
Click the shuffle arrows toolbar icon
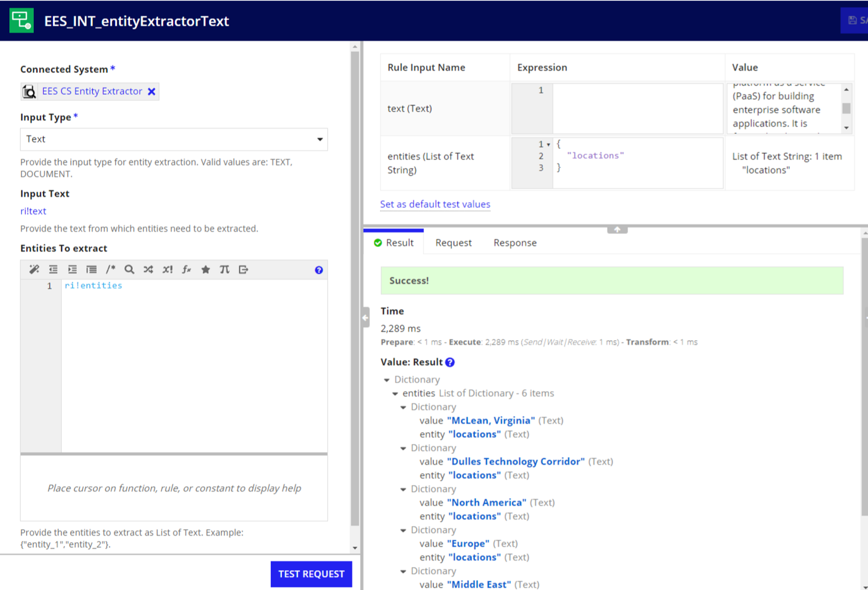pos(148,269)
